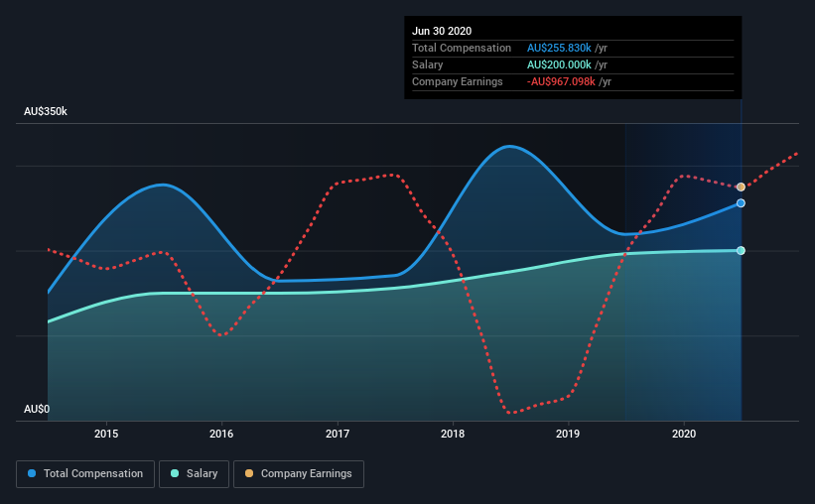815x504 pixels.
Task: Click the 2019 x-axis label
Action: [x=568, y=434]
